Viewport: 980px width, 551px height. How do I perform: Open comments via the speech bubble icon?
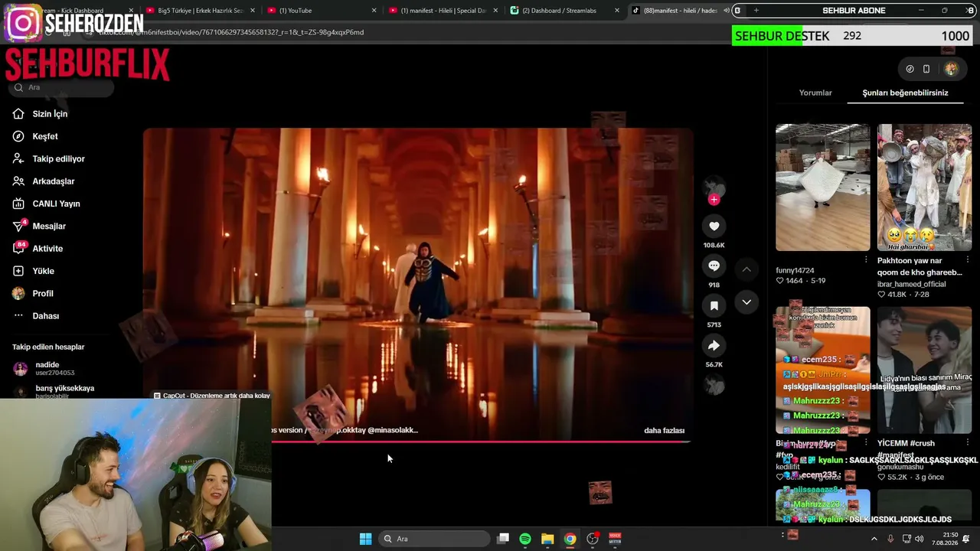(x=714, y=266)
